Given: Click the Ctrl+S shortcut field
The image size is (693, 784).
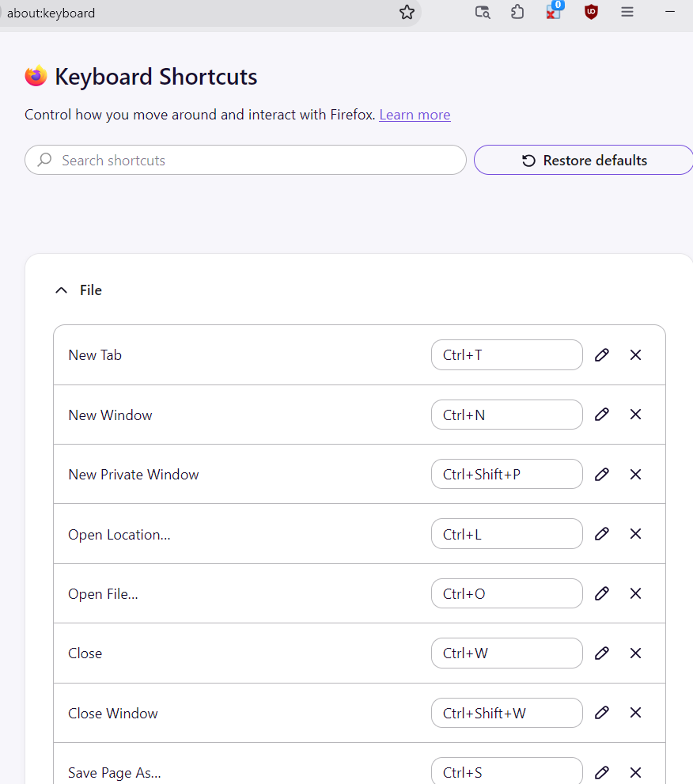Looking at the screenshot, I should tap(507, 771).
